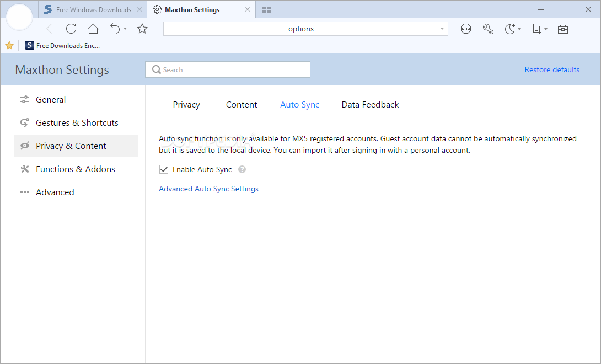Start the snap screenshot tool
This screenshot has height=364, width=601.
pos(536,29)
